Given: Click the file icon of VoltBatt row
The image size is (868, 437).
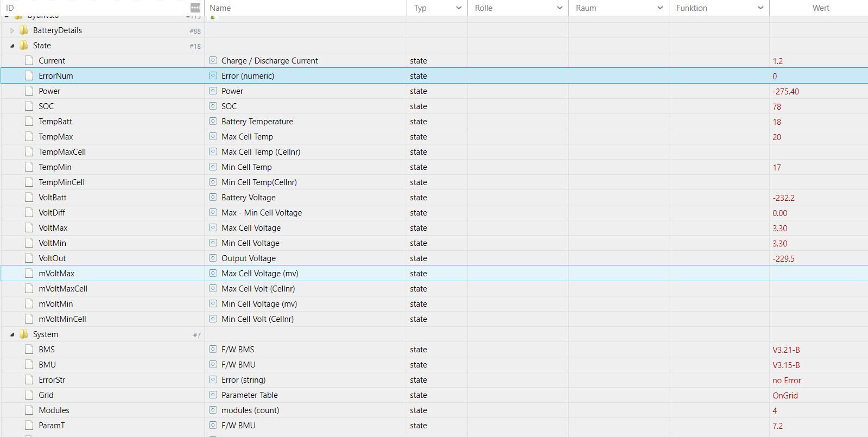Looking at the screenshot, I should (29, 198).
